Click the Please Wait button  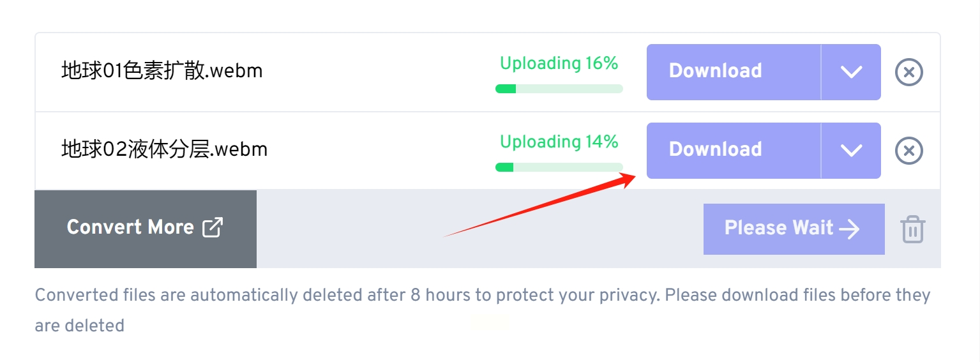(794, 229)
